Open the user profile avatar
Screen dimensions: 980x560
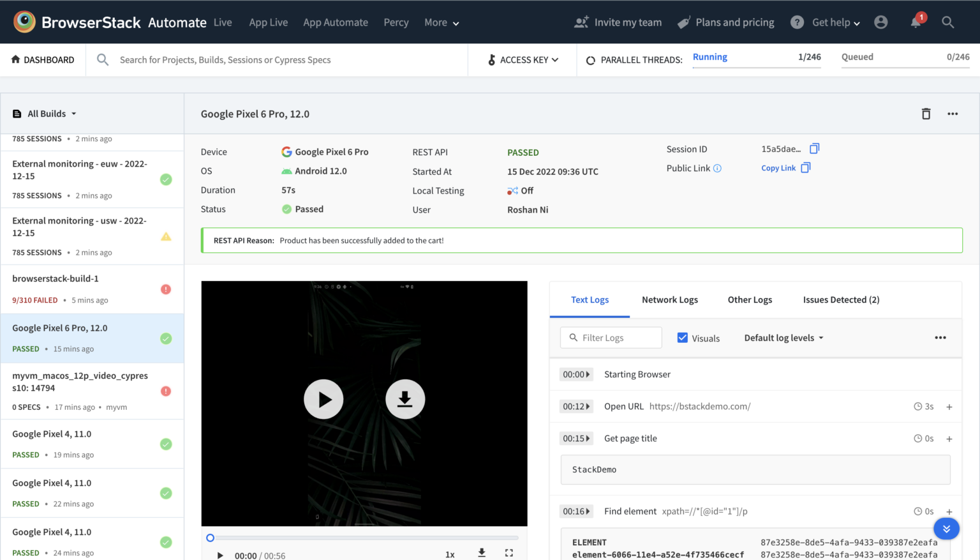pos(881,22)
